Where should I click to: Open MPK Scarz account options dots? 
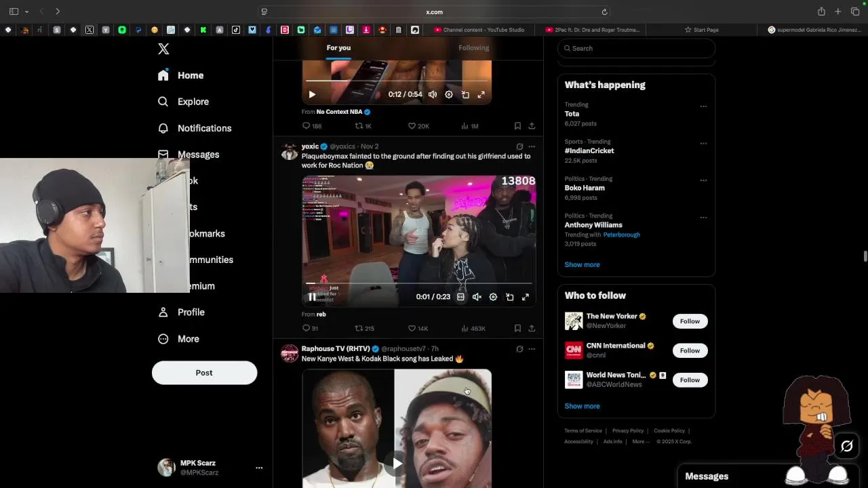(259, 468)
